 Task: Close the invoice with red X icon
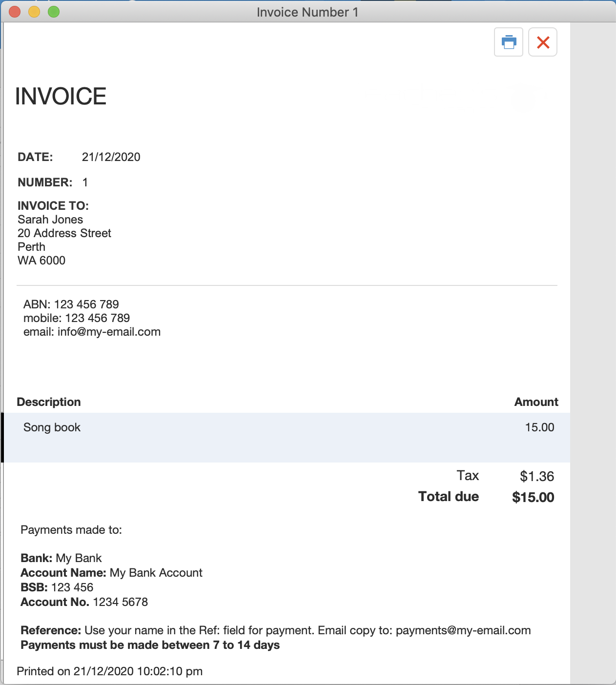[x=543, y=42]
